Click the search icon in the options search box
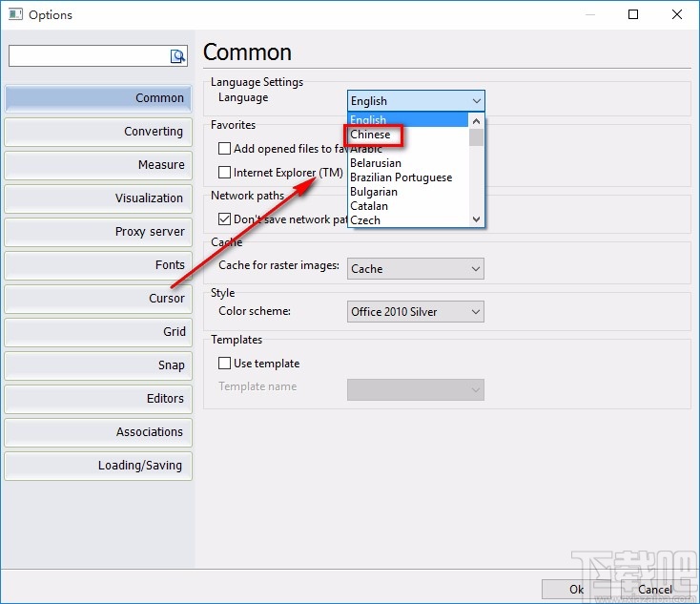The image size is (700, 604). pos(177,56)
